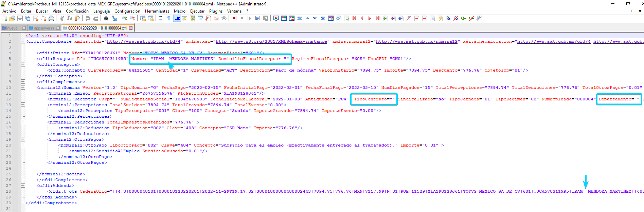This screenshot has width=644, height=212.
Task: Click Run macro multiple times icon
Action: coord(258,18)
